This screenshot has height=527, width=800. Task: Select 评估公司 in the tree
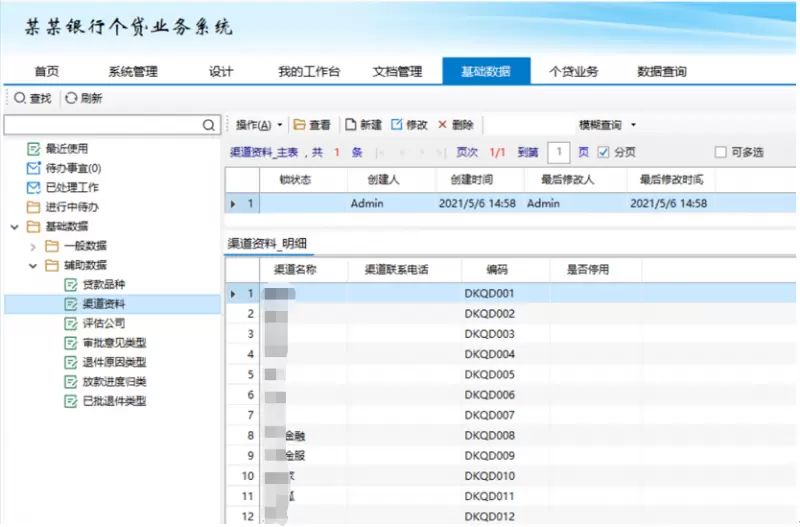(x=103, y=323)
